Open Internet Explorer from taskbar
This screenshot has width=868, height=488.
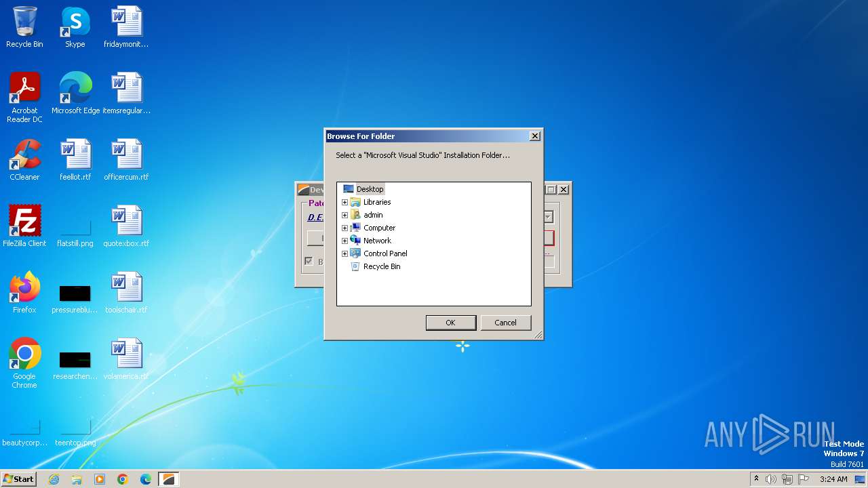point(54,479)
